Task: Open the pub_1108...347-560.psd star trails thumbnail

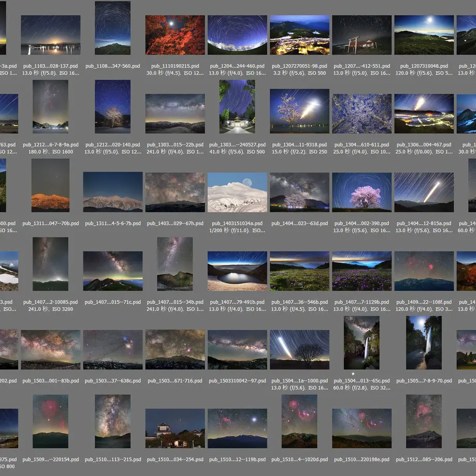Action: (x=113, y=28)
